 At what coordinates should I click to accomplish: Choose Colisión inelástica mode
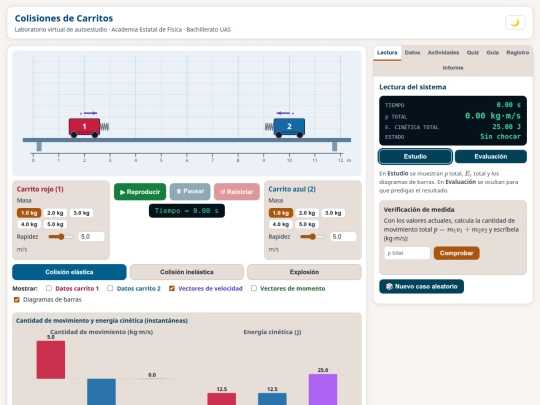coord(187,272)
